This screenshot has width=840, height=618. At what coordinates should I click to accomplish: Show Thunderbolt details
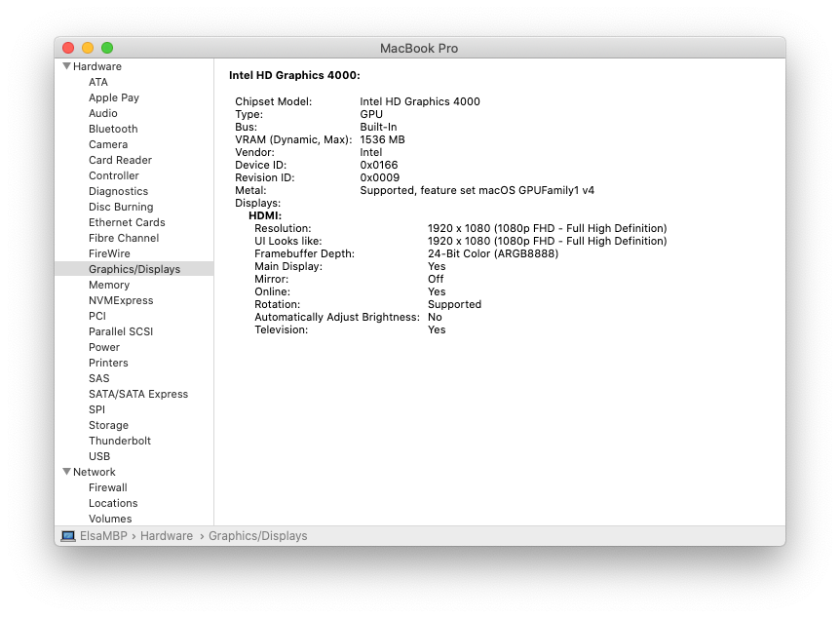click(120, 440)
